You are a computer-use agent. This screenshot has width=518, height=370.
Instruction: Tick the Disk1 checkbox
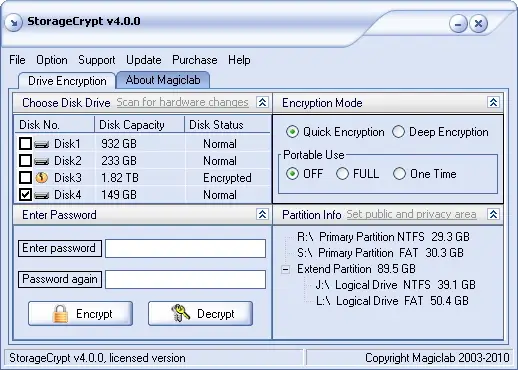pyautogui.click(x=25, y=144)
